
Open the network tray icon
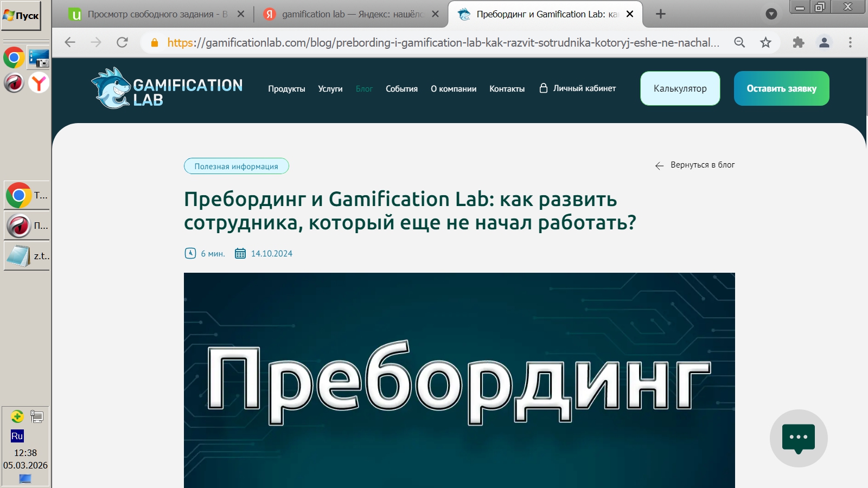click(36, 416)
